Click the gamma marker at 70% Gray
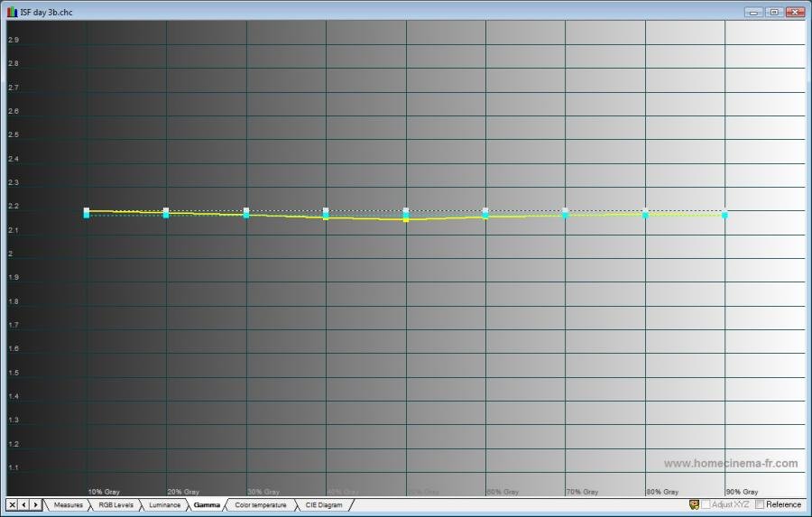The height and width of the screenshot is (517, 812). (x=566, y=215)
